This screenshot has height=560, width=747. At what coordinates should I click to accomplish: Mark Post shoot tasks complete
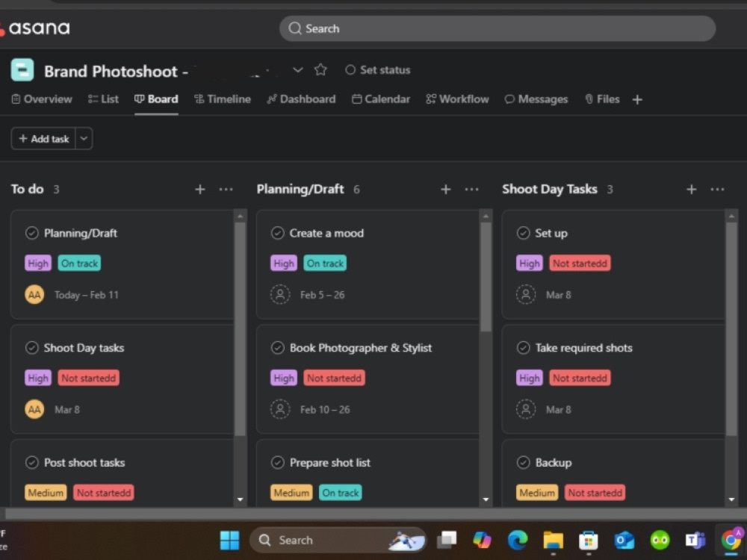[x=32, y=462]
